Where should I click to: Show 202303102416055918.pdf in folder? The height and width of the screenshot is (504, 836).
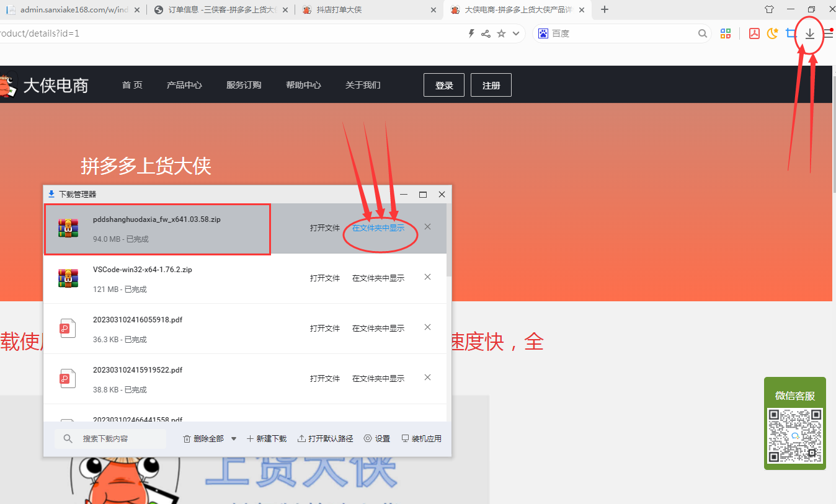coord(378,329)
